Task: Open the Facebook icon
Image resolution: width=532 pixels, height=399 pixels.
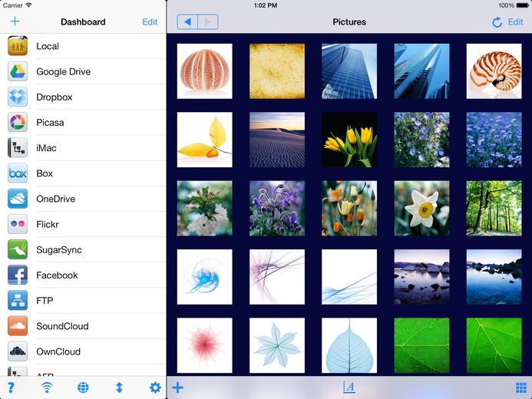Action: (18, 275)
